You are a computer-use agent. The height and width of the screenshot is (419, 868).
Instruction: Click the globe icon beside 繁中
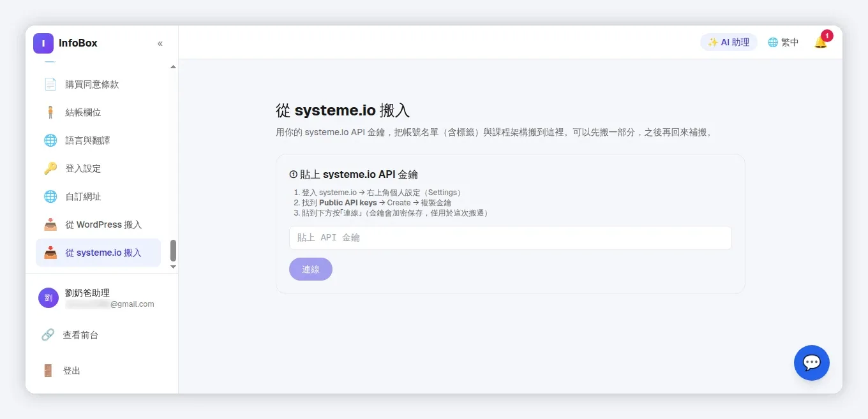click(x=773, y=42)
